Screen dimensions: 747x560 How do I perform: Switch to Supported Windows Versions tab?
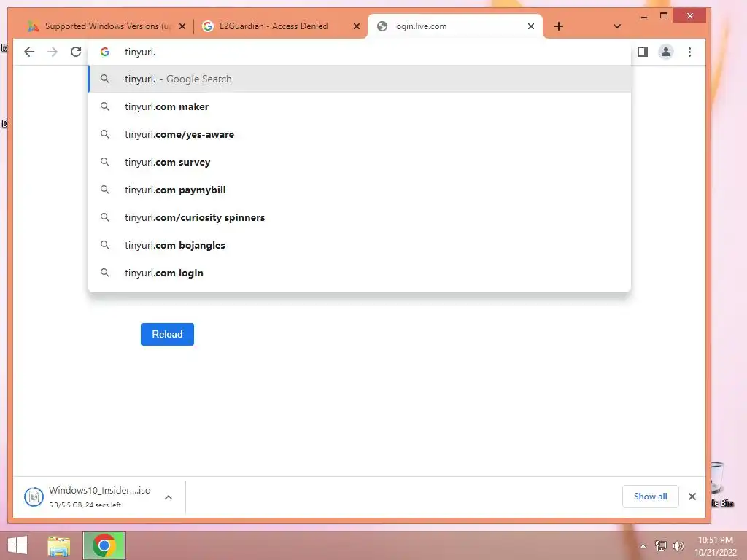click(106, 26)
